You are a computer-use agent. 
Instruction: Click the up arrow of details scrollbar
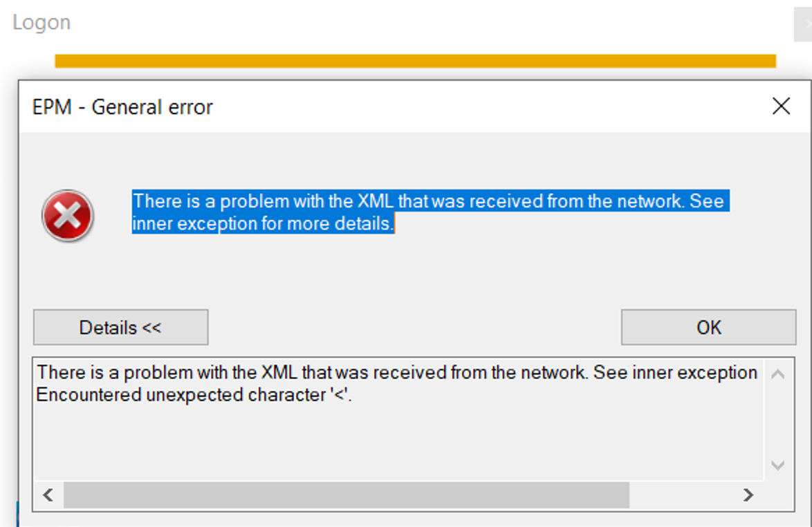(x=777, y=373)
